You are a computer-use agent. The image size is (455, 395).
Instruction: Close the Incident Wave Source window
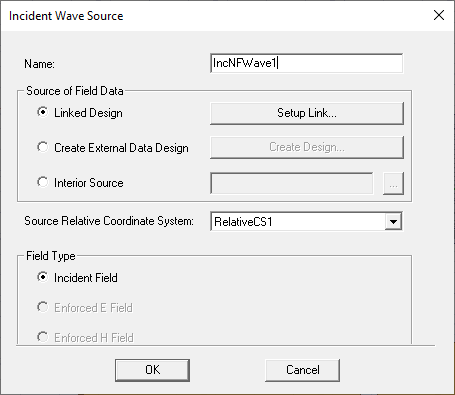(439, 15)
